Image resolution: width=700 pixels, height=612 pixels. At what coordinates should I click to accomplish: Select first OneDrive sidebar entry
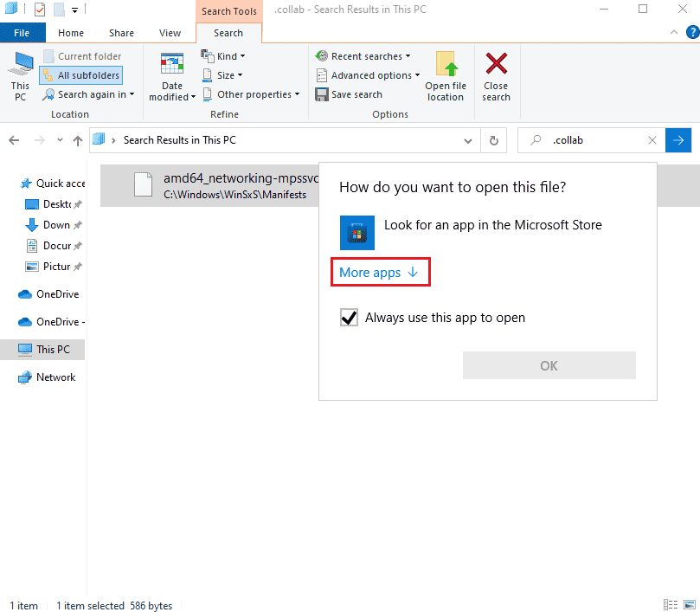tap(48, 294)
